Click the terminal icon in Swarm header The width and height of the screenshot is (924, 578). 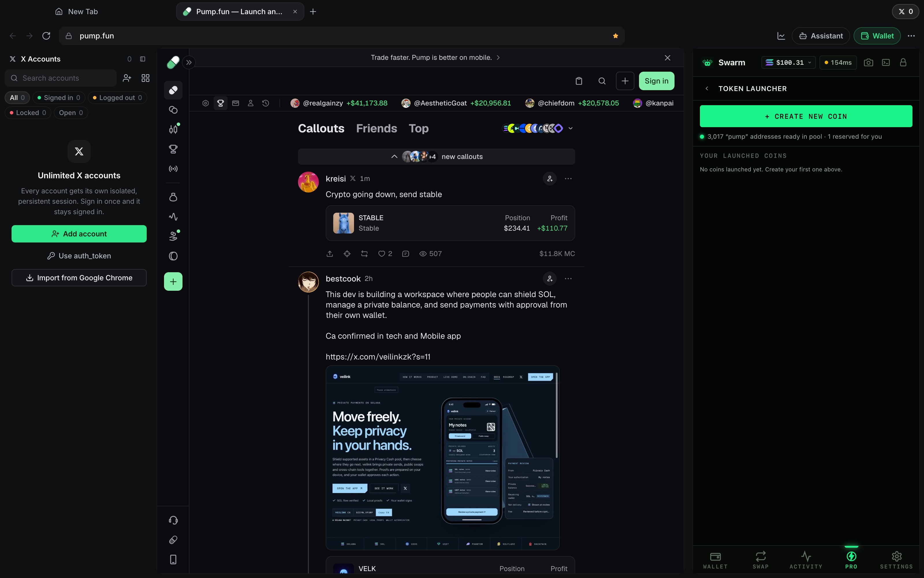tap(886, 62)
